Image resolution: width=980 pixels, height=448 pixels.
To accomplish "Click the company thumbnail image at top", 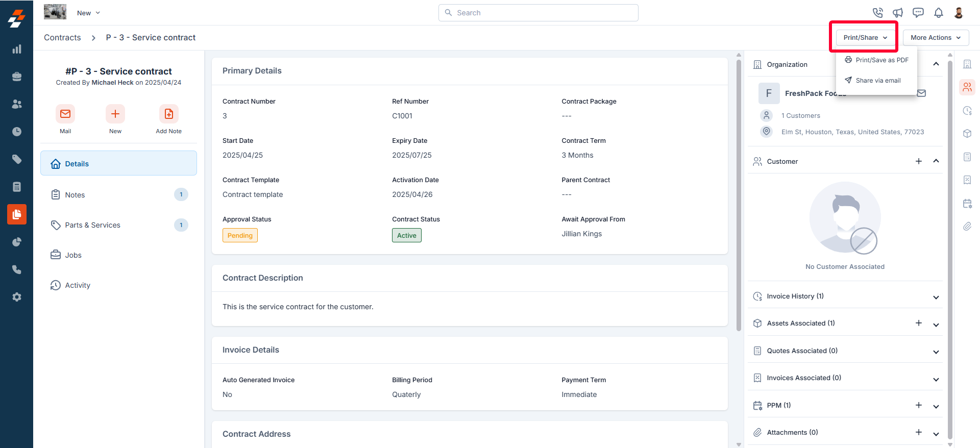I will pyautogui.click(x=55, y=12).
